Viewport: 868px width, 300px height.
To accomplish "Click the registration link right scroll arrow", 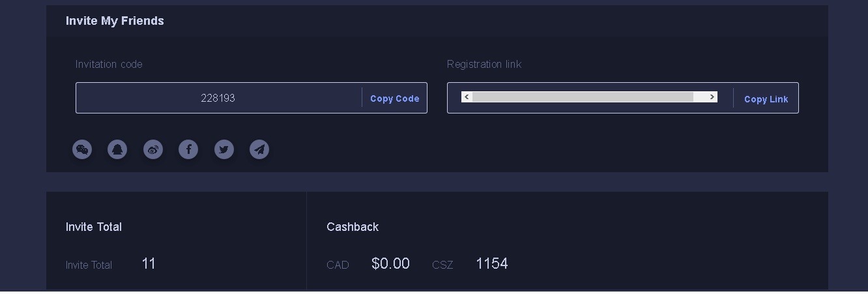I will (x=712, y=97).
